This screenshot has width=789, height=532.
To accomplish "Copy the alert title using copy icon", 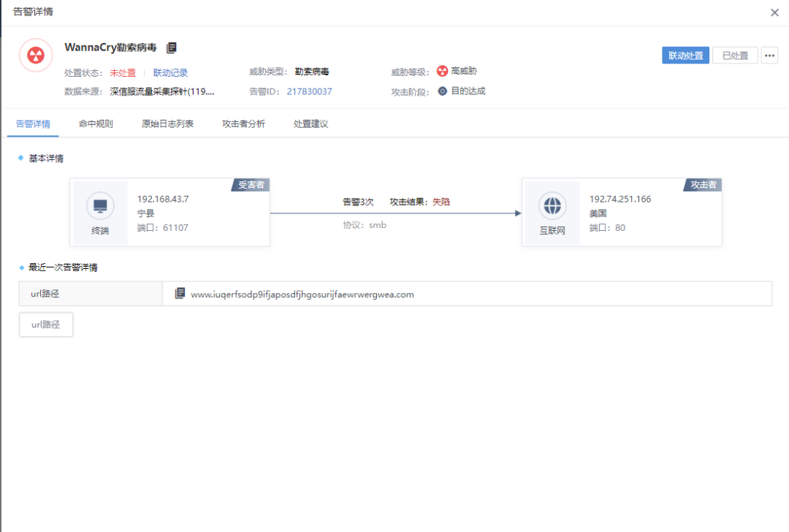I will point(172,47).
